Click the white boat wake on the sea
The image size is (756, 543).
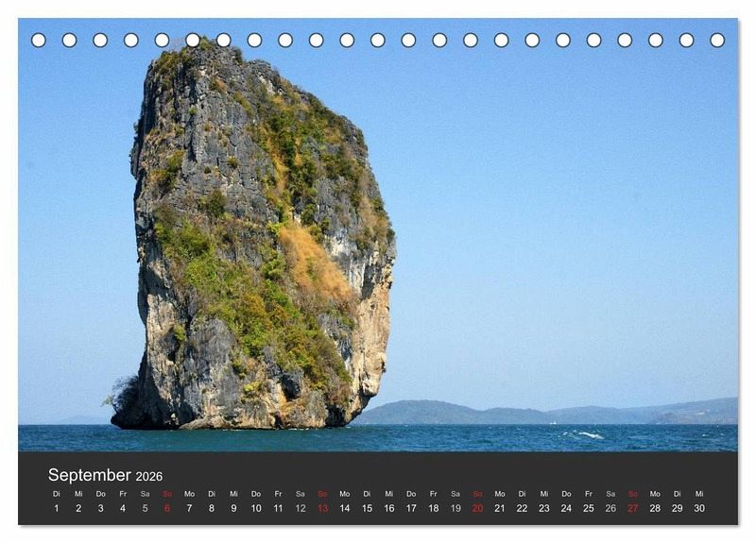(x=586, y=434)
